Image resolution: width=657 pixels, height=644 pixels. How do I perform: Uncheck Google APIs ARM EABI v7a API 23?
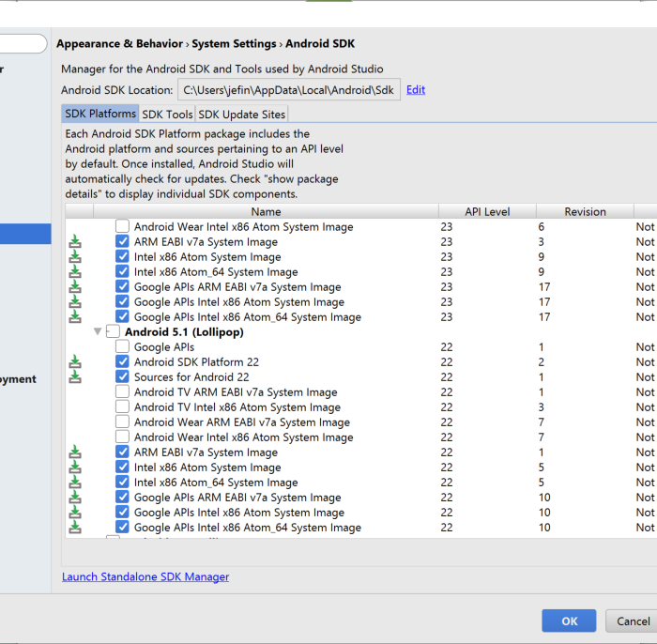(122, 286)
